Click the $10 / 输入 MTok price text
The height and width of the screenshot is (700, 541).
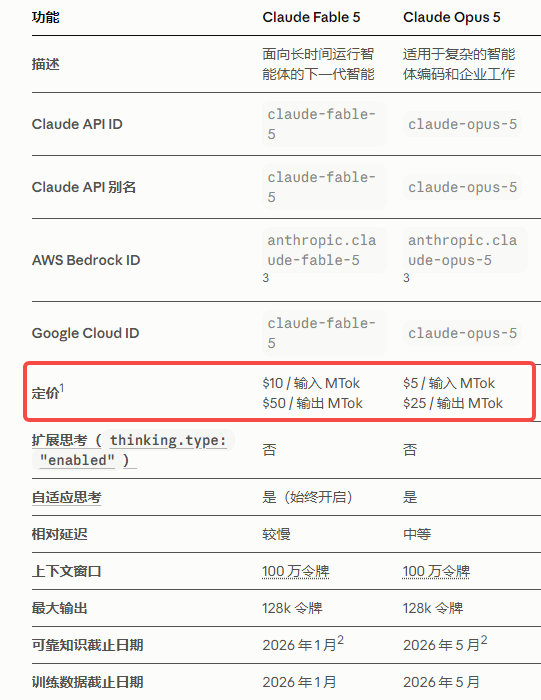tap(311, 383)
